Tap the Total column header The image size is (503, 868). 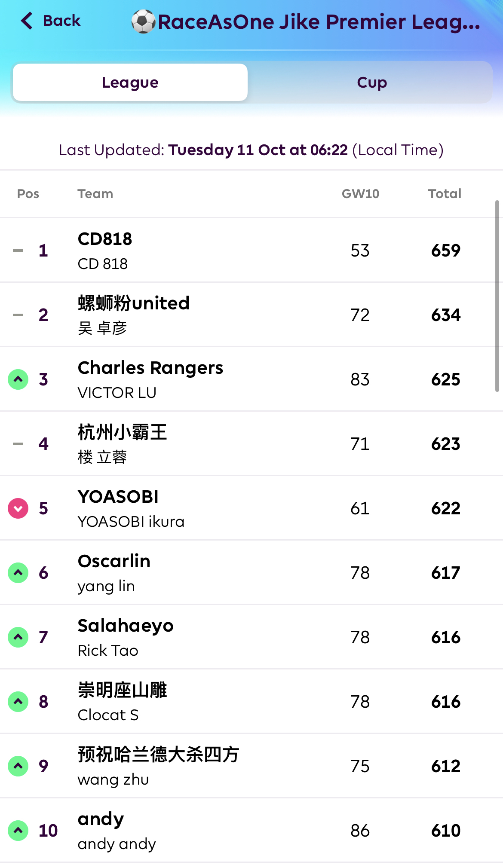coord(445,194)
